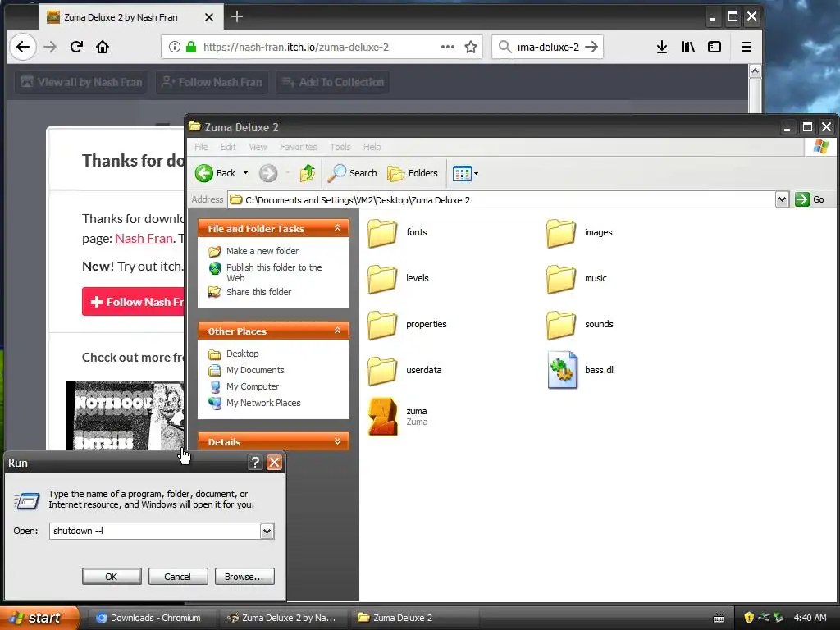840x630 pixels.
Task: Open page actions three-dots menu
Action: [x=448, y=47]
